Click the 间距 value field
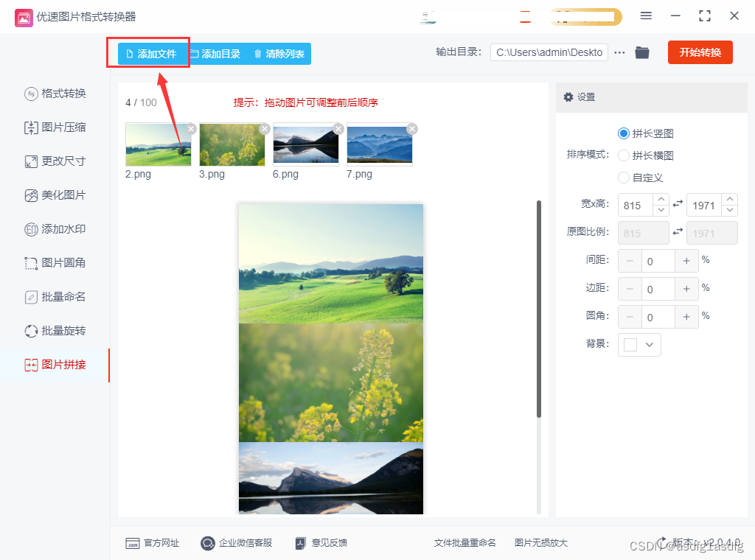The width and height of the screenshot is (755, 560). [x=658, y=261]
